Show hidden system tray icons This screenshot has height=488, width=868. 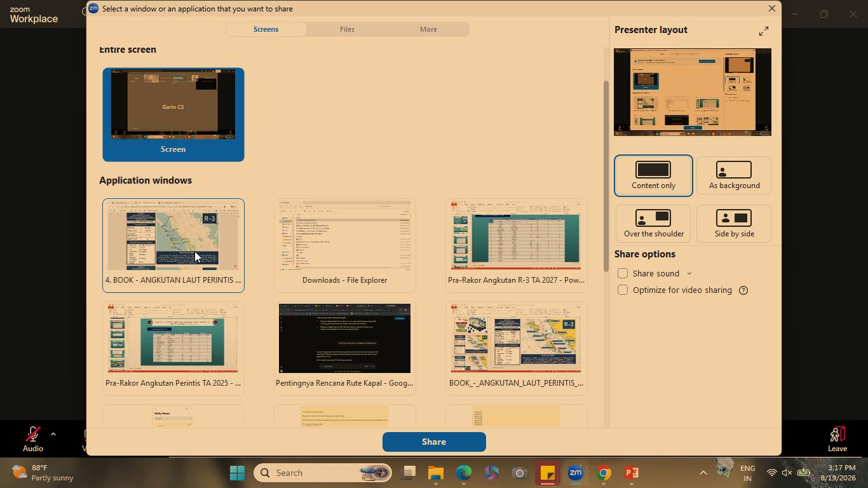pos(703,473)
